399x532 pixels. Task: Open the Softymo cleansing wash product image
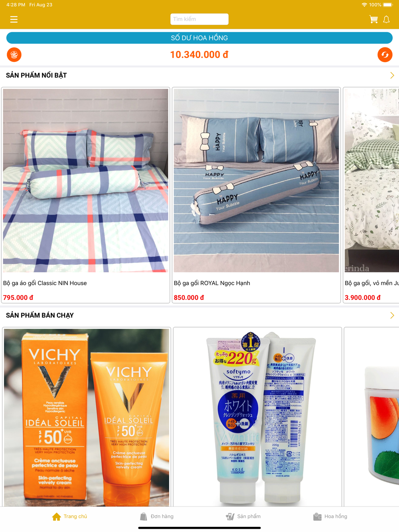[x=257, y=418]
